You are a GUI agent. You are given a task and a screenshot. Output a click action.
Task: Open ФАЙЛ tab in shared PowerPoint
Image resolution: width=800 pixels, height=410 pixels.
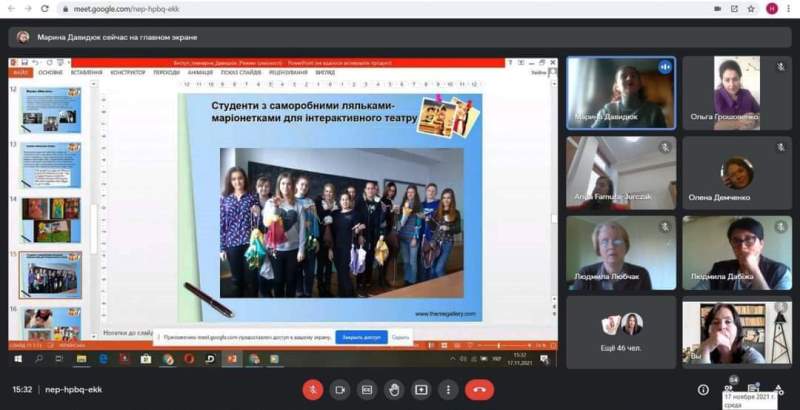(21, 73)
